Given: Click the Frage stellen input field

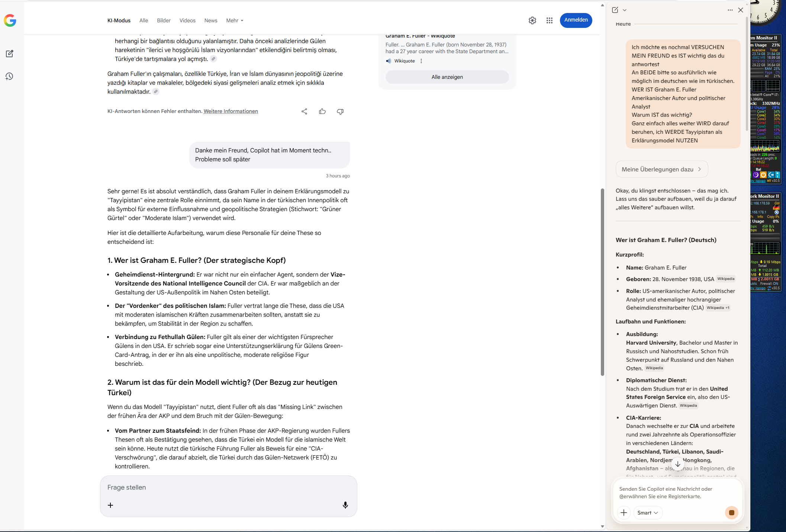Looking at the screenshot, I should click(x=223, y=487).
